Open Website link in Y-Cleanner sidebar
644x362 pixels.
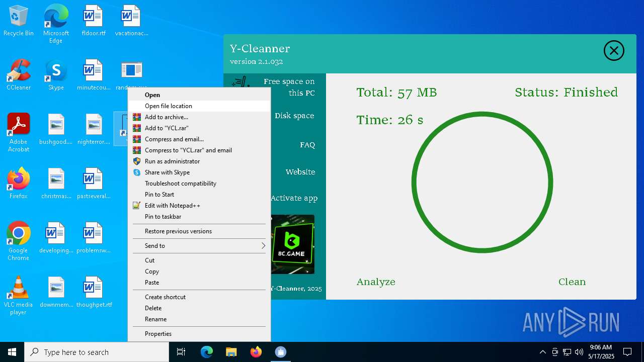tap(300, 172)
